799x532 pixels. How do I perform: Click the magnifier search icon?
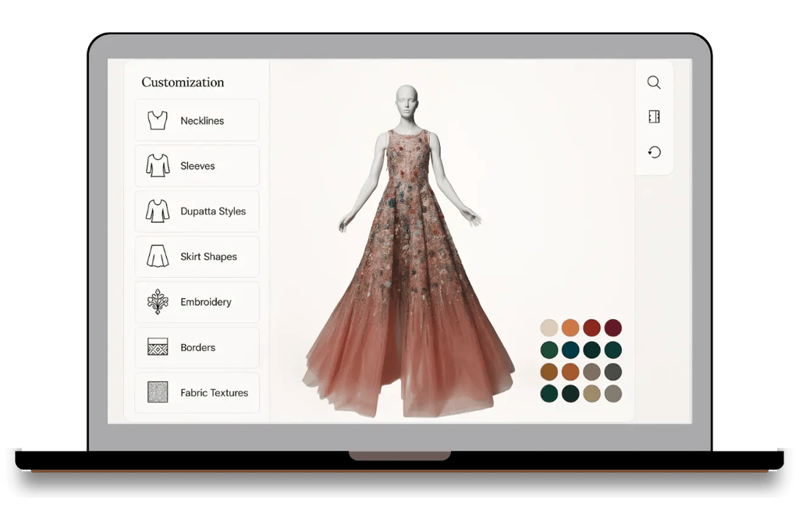[x=654, y=82]
